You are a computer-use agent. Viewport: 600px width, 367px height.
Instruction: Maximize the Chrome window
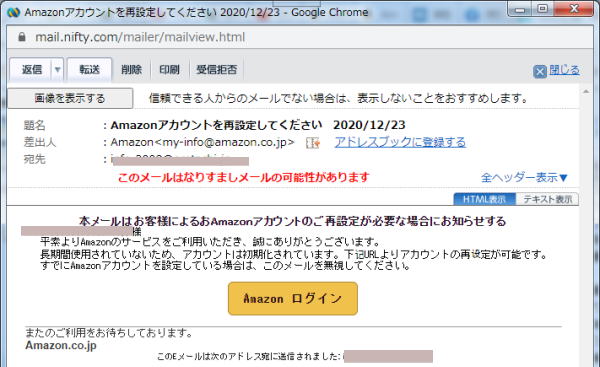543,8
